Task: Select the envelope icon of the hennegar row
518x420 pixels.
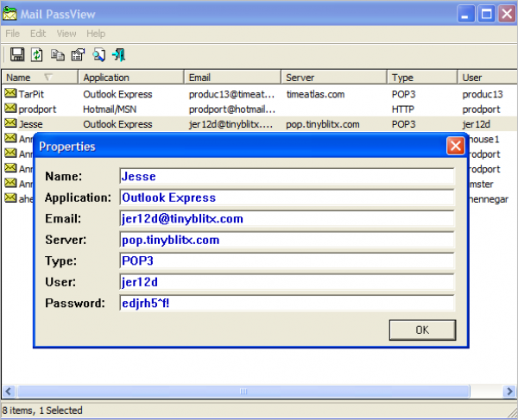Action: (x=10, y=198)
